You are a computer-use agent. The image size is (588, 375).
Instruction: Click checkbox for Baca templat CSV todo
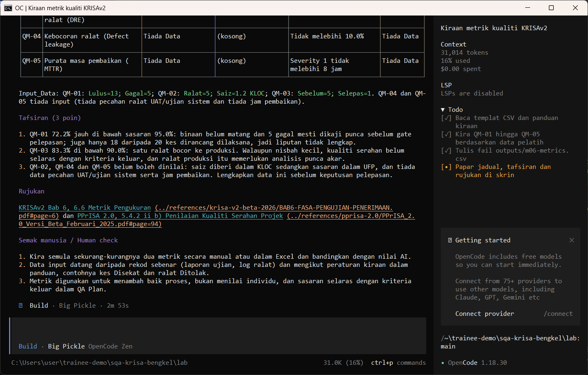(x=446, y=118)
